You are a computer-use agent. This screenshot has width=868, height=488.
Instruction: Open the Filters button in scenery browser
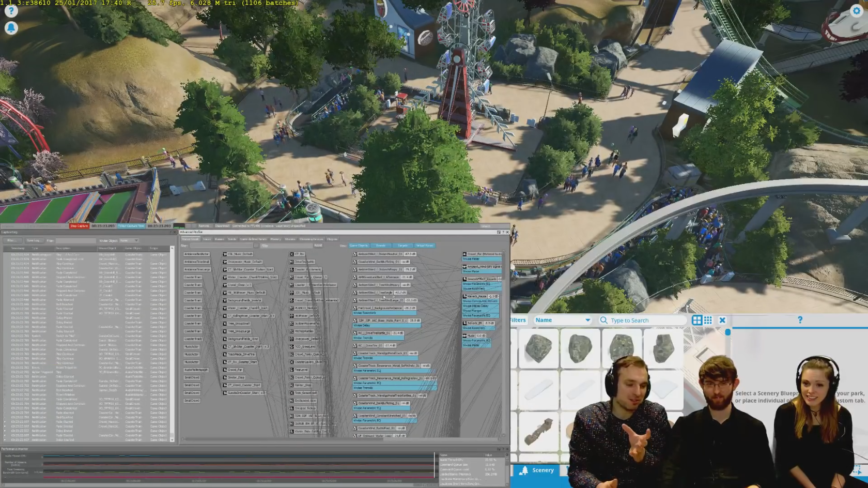pyautogui.click(x=518, y=320)
